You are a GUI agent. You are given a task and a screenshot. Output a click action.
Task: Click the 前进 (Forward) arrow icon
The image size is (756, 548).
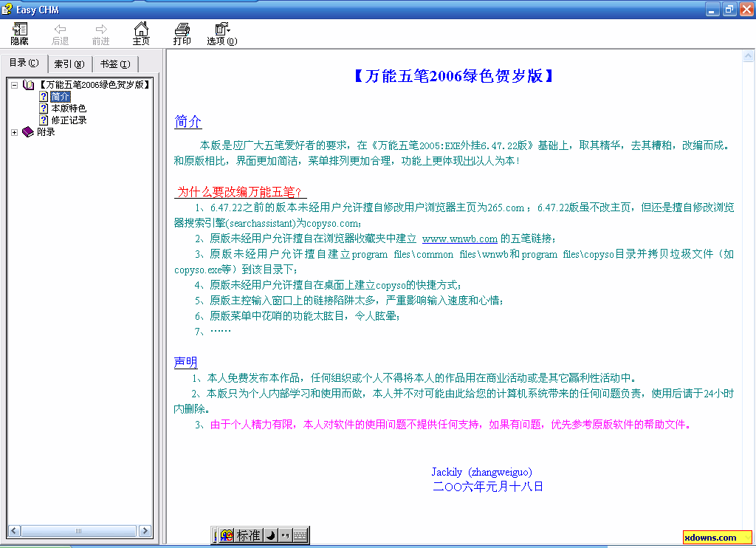100,30
